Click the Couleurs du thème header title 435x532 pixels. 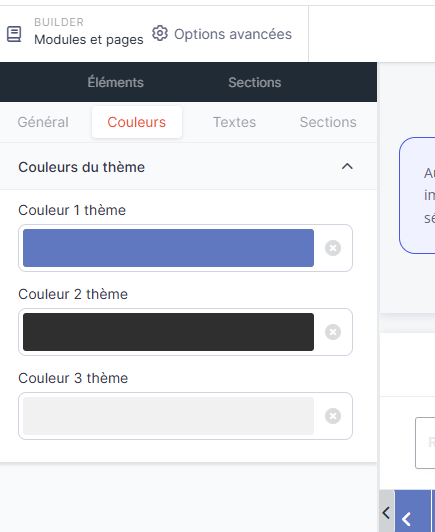click(81, 167)
